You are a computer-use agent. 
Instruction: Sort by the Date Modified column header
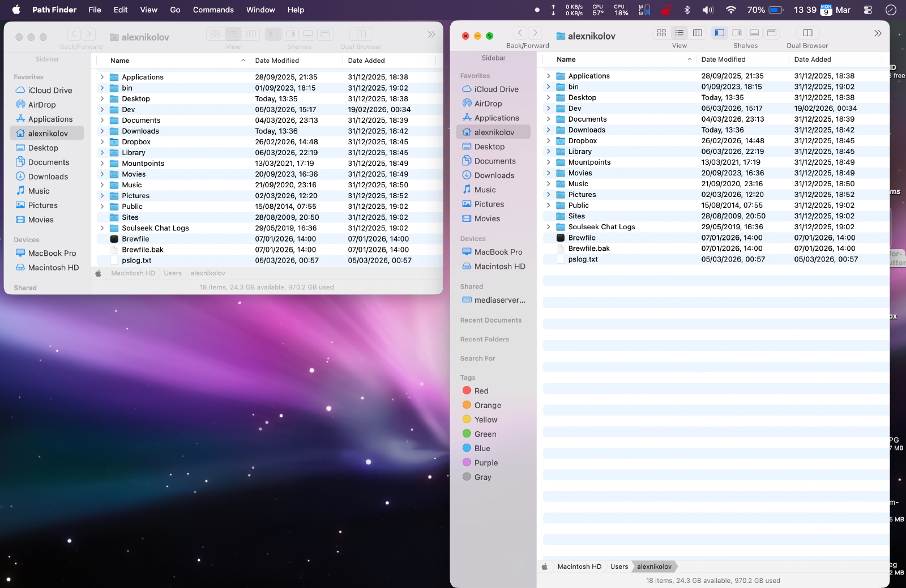(x=723, y=59)
